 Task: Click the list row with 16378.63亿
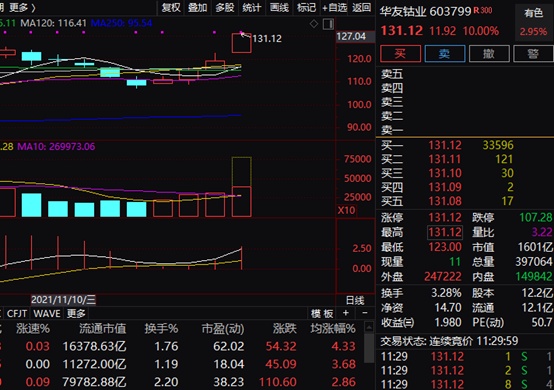[x=182, y=347]
